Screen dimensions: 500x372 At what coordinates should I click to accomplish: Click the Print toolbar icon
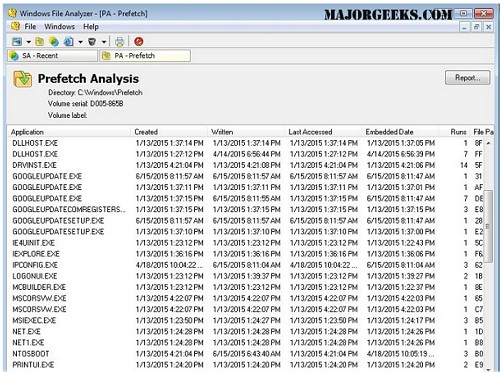[x=120, y=42]
